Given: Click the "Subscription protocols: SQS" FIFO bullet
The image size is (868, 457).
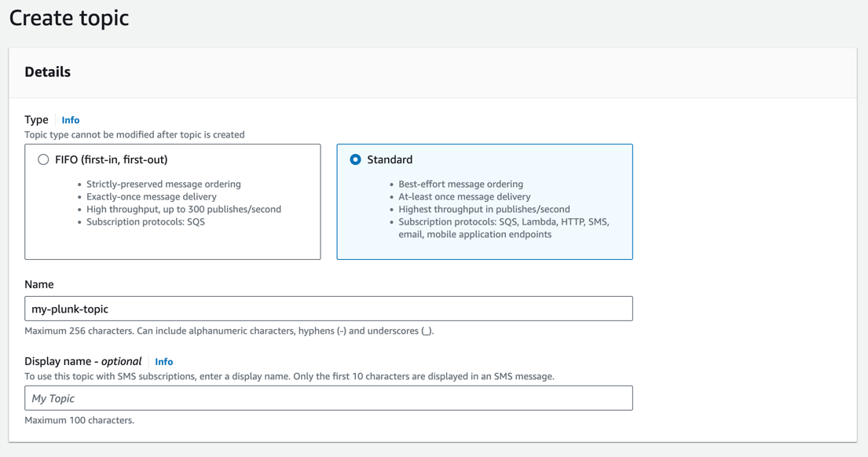Looking at the screenshot, I should click(x=145, y=222).
